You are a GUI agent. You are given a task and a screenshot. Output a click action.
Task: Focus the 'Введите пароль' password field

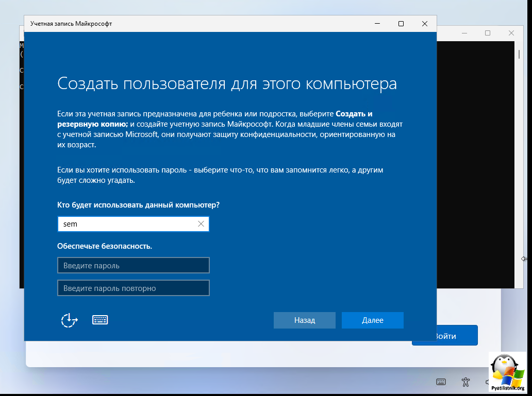134,266
